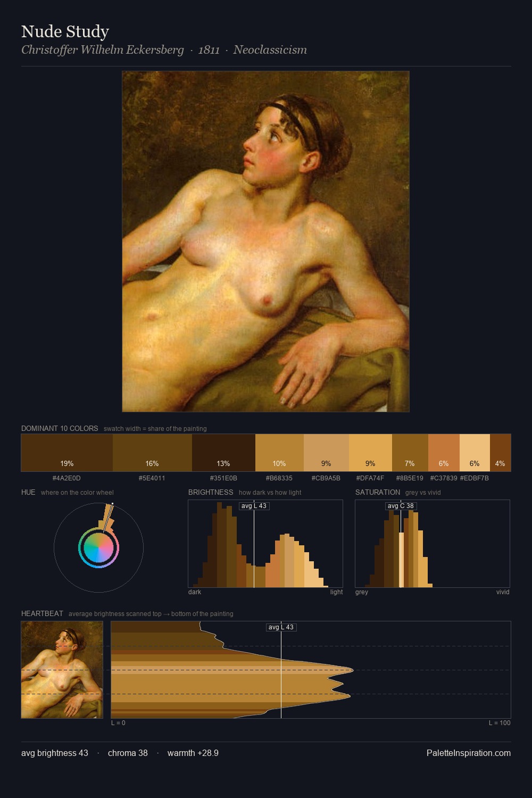Click the hex code #B68335 text

[279, 478]
